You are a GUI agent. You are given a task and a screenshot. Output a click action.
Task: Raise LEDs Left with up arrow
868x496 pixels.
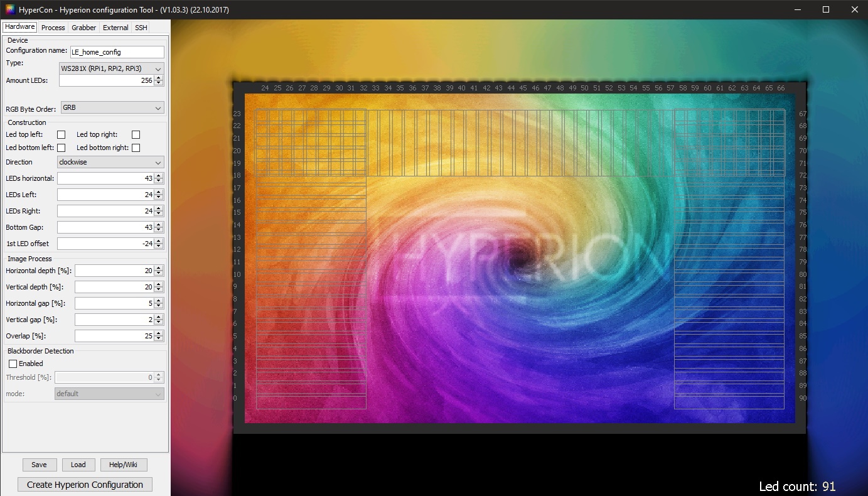click(159, 192)
